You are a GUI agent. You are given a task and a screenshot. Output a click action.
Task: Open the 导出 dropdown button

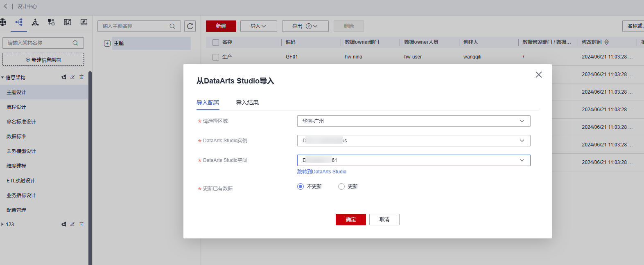(305, 26)
